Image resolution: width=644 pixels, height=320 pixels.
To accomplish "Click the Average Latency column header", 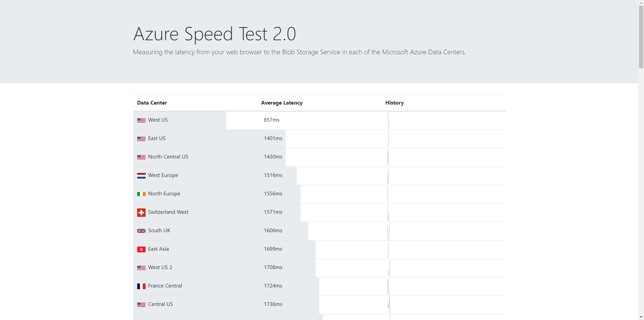I will 282,103.
